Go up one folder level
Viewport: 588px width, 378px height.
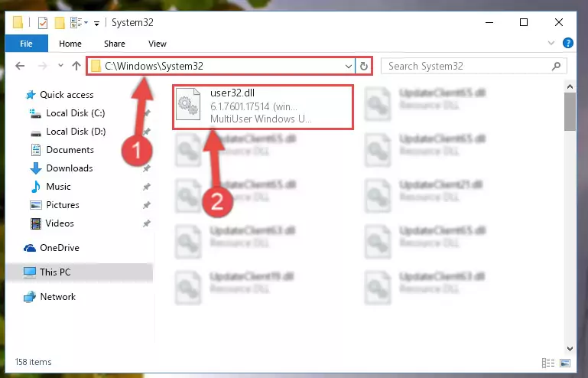tap(76, 66)
